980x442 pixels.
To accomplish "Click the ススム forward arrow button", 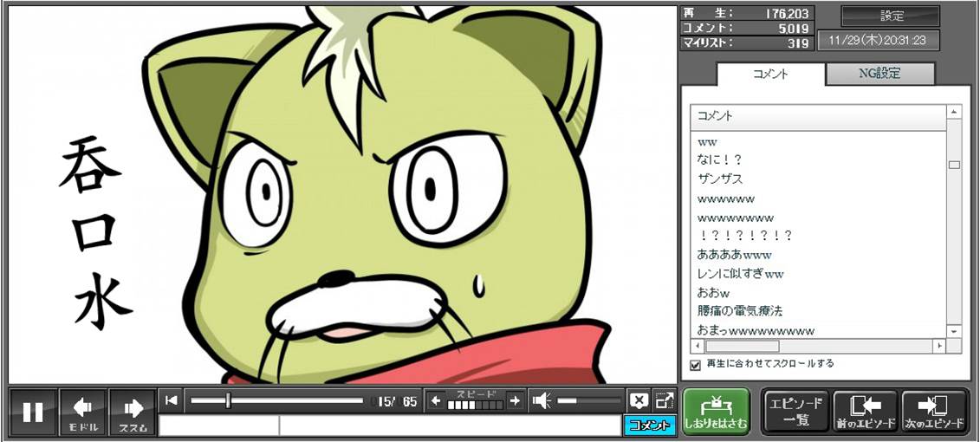I will [x=133, y=412].
